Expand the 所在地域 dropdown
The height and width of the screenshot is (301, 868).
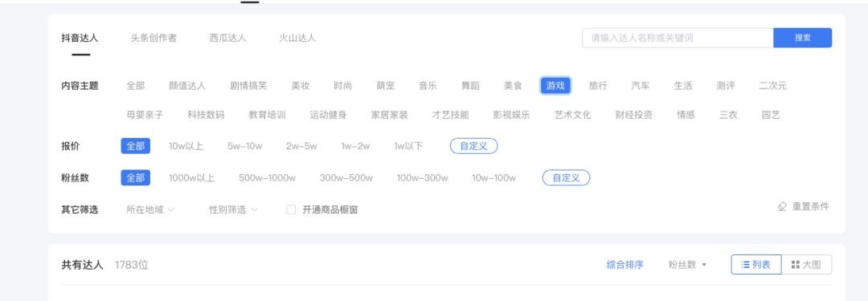(x=150, y=209)
